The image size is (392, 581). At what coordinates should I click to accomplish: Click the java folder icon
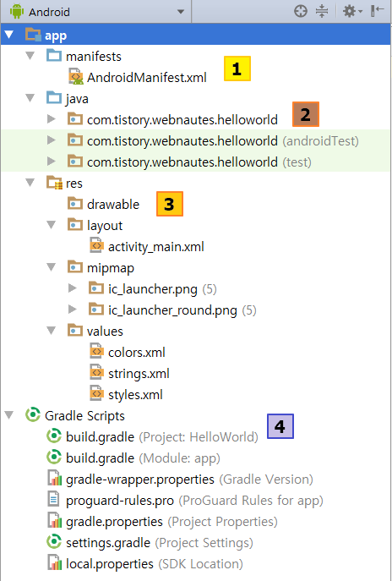tap(54, 98)
